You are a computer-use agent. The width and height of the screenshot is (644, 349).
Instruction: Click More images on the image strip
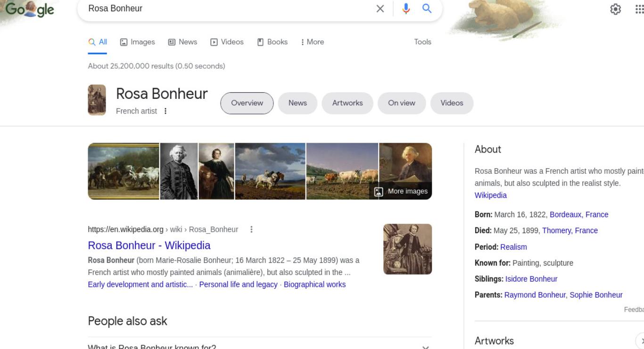point(401,191)
